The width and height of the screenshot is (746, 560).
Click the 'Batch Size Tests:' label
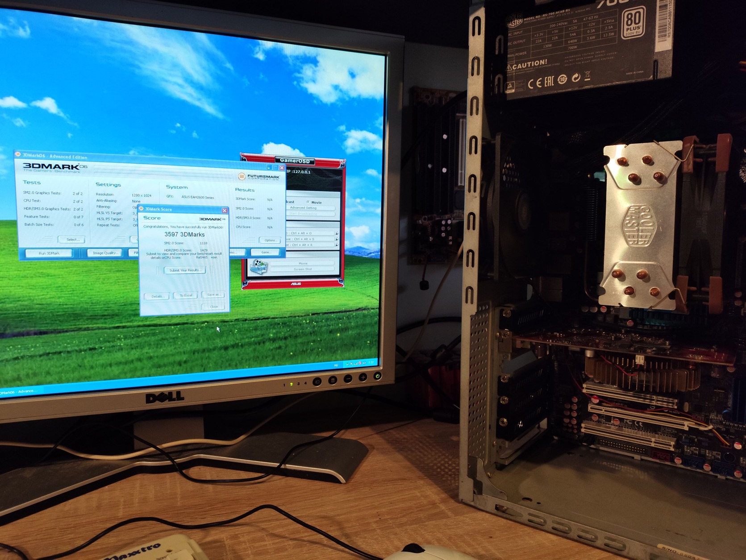click(x=39, y=224)
